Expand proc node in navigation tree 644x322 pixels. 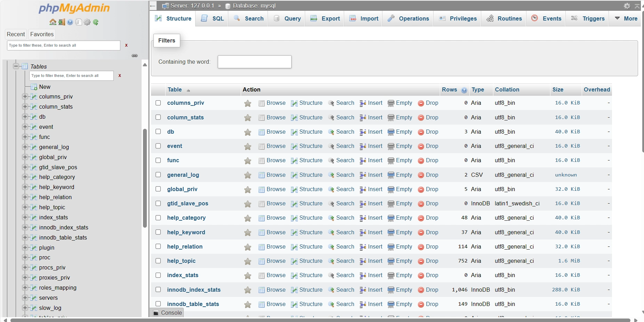[x=25, y=257]
